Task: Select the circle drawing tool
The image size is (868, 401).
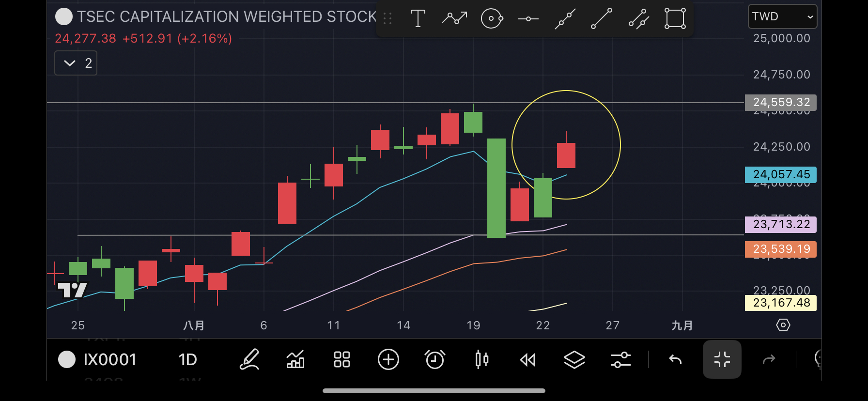Action: click(492, 19)
